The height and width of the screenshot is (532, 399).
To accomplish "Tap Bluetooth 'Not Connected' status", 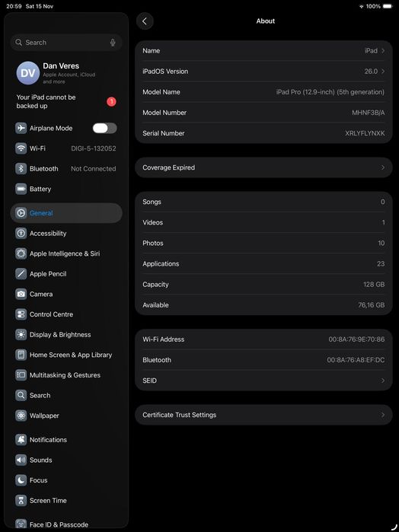I will pos(94,169).
